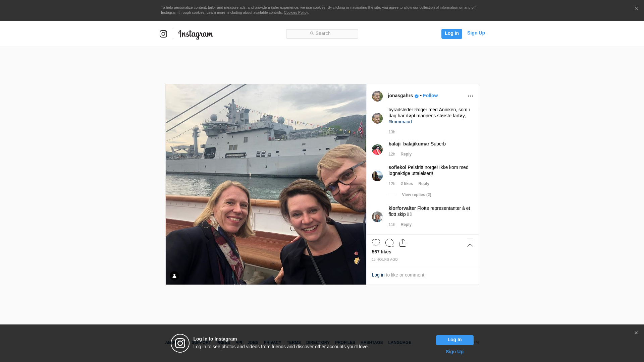The height and width of the screenshot is (362, 644).
Task: Click the Log In button in header
Action: coord(451,34)
